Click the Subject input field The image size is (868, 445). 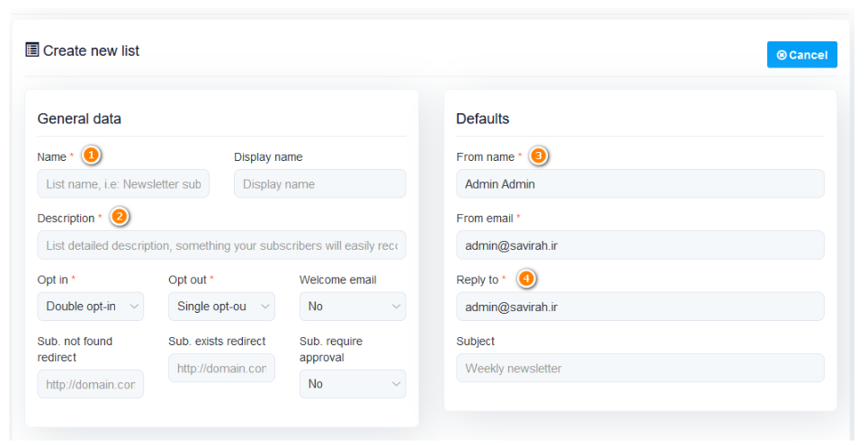640,368
